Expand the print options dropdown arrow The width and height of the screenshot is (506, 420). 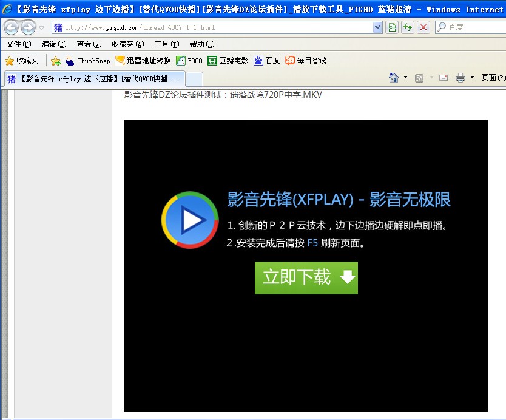472,78
